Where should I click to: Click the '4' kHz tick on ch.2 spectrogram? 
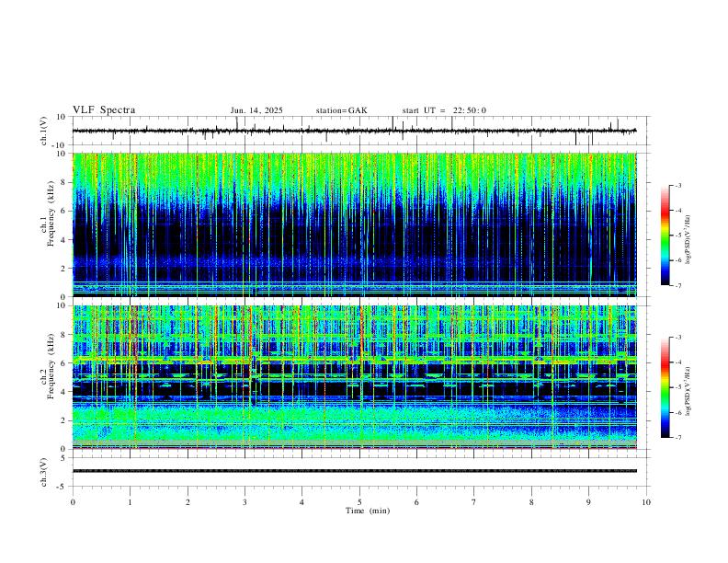coord(64,392)
